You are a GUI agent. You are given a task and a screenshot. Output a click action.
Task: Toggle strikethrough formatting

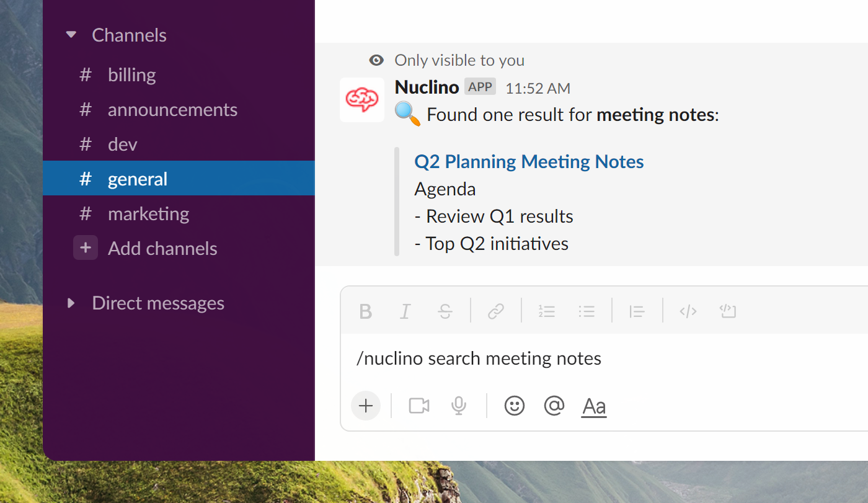coord(445,311)
